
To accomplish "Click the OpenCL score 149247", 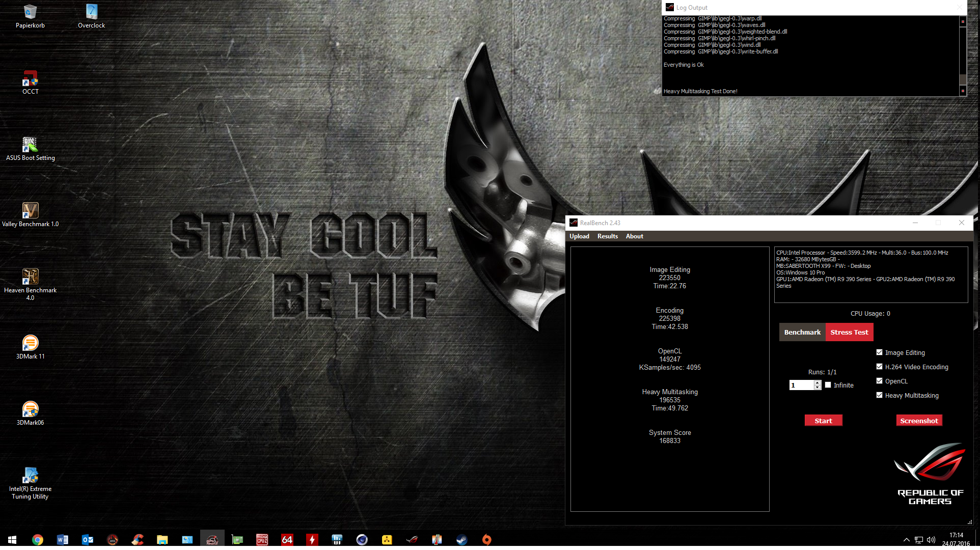I will pos(670,359).
